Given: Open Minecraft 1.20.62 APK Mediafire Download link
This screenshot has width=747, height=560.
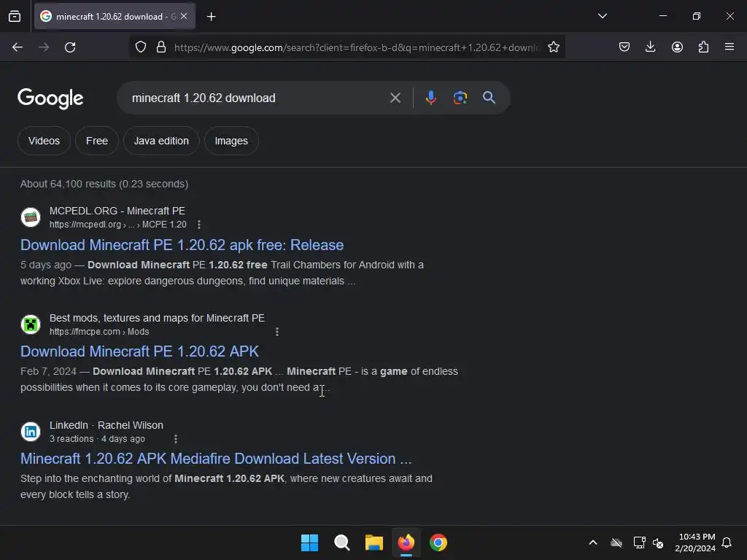Looking at the screenshot, I should [x=216, y=459].
